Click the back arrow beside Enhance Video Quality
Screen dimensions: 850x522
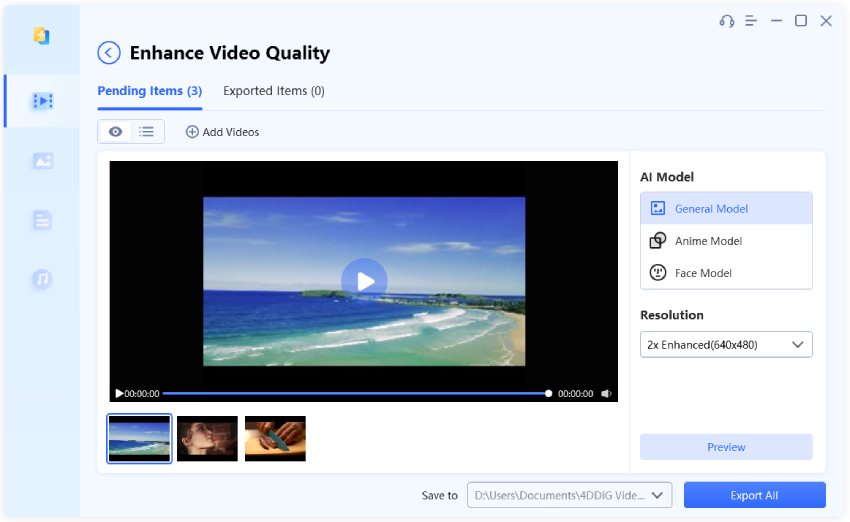[x=109, y=53]
